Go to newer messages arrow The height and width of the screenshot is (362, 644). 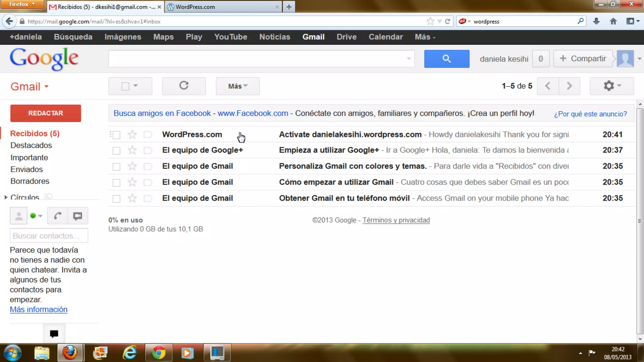click(548, 86)
